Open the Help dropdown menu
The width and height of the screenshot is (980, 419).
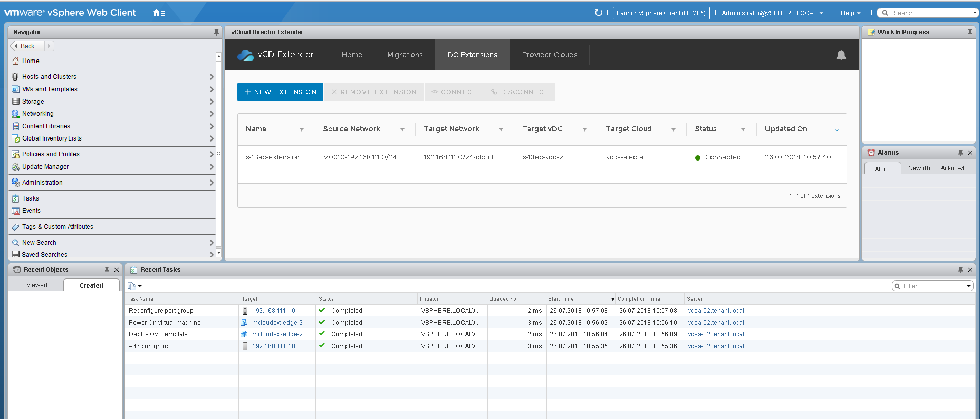pos(851,13)
